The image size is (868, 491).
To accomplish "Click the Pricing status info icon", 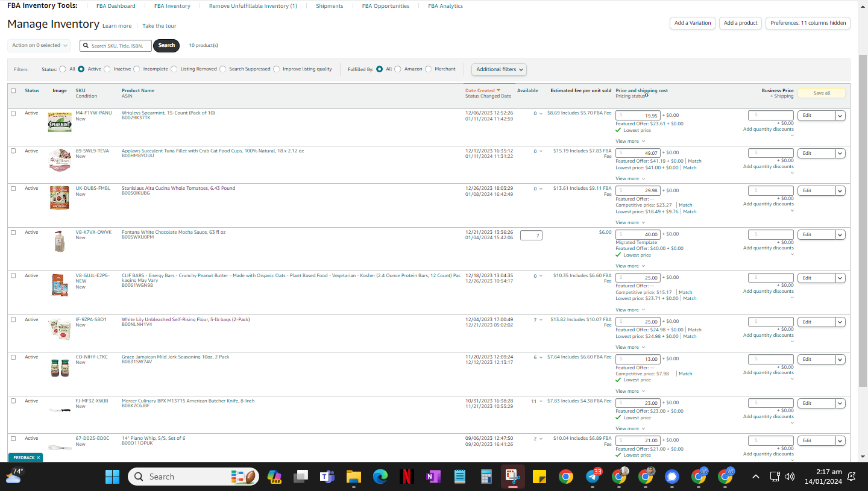I will point(647,95).
